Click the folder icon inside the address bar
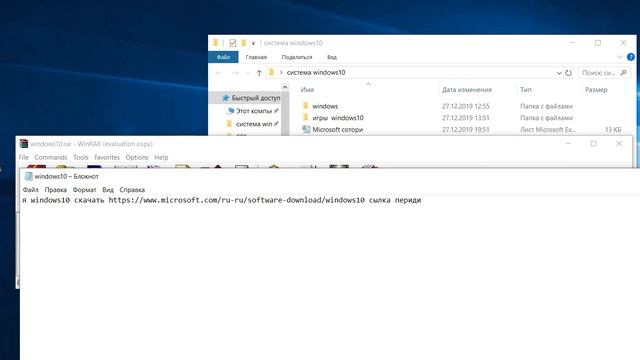640x360 pixels. coord(272,72)
